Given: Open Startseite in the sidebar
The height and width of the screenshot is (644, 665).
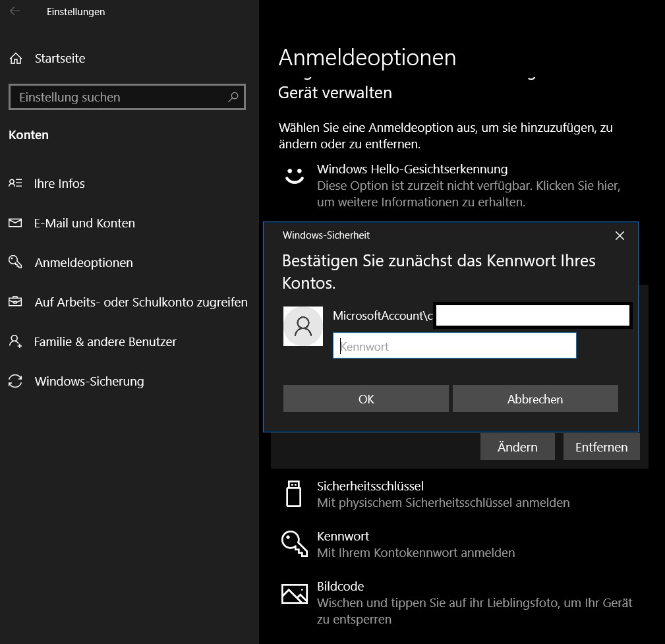Looking at the screenshot, I should coord(60,59).
